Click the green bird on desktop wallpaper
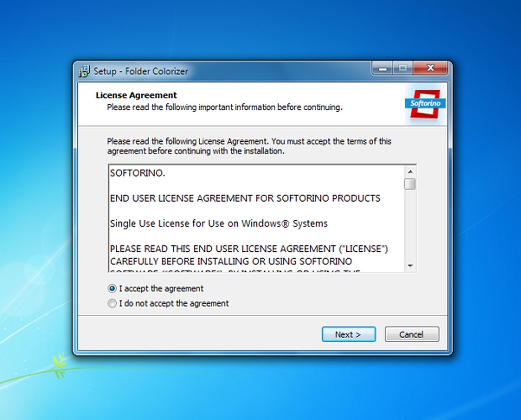The height and width of the screenshot is (420, 521). [59, 365]
